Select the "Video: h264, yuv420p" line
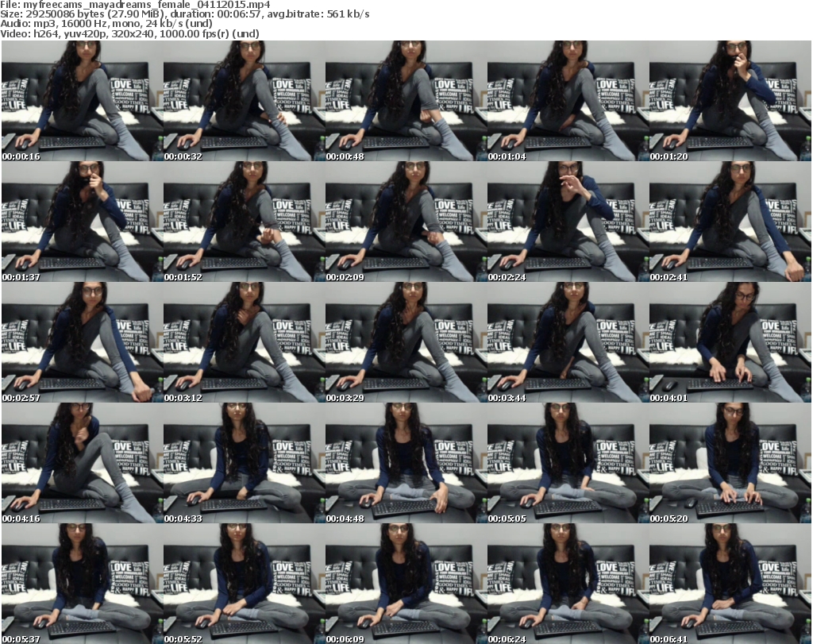Image resolution: width=813 pixels, height=644 pixels. point(129,33)
